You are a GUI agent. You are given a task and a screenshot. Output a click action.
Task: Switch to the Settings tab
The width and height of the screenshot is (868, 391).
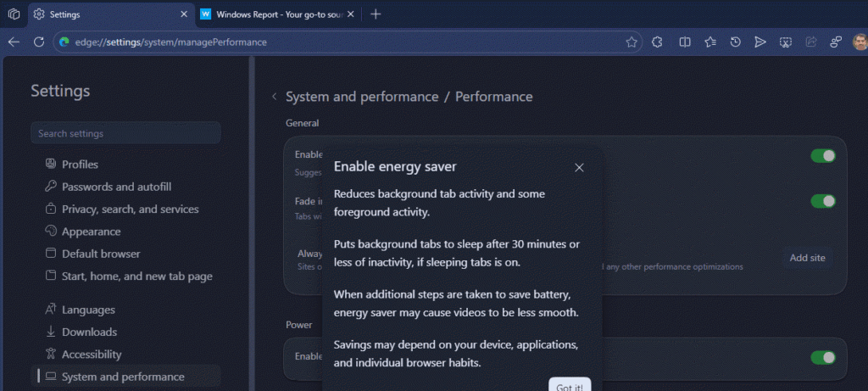click(111, 14)
